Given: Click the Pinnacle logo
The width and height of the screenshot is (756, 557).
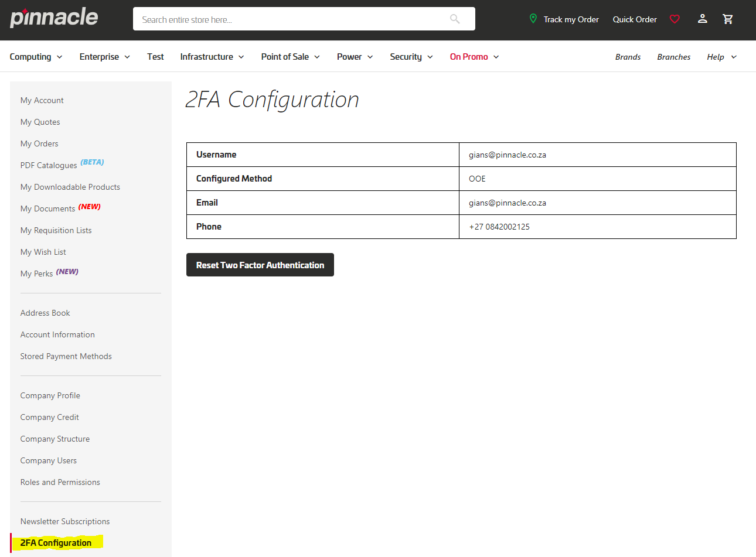Looking at the screenshot, I should [54, 18].
